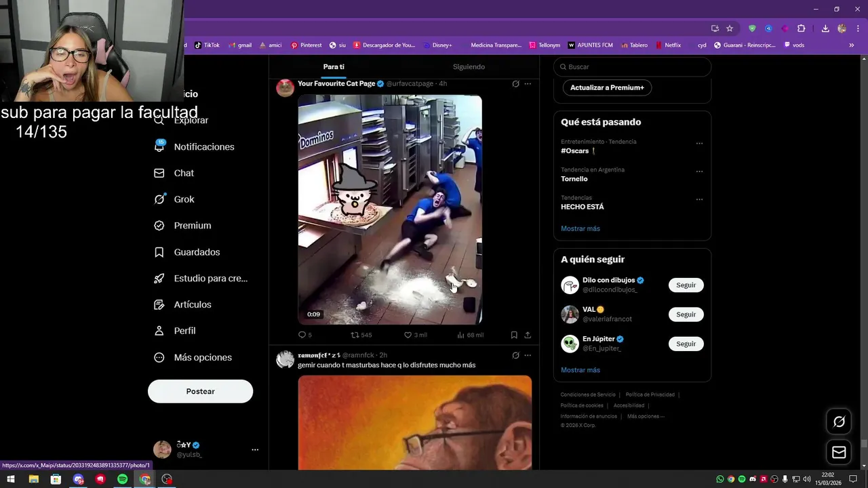Open the monkey image in ramonfck post

click(x=415, y=422)
